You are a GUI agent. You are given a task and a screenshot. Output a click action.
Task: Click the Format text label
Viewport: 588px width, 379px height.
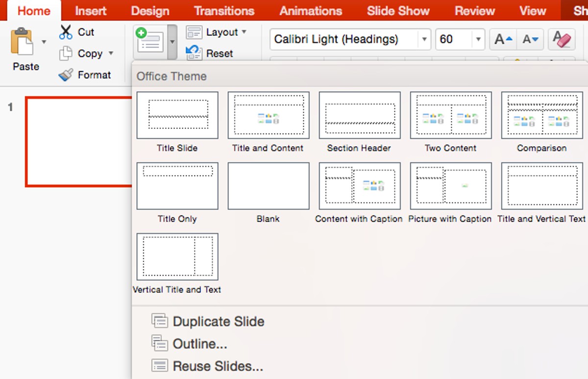(94, 75)
